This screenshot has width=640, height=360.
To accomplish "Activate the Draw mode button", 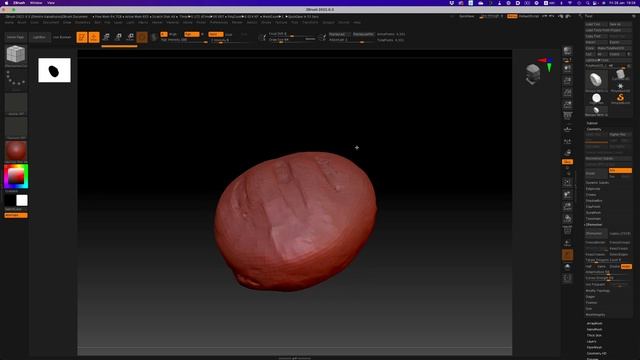I will pyautogui.click(x=94, y=37).
